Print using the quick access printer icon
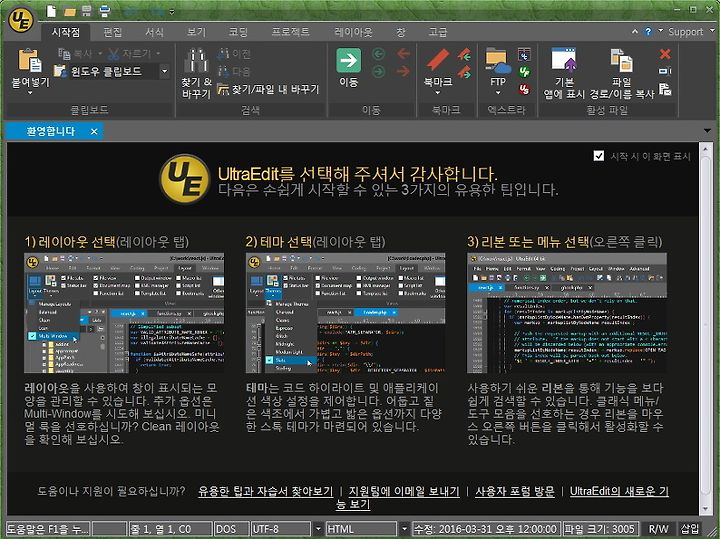The image size is (720, 539). coord(105,11)
